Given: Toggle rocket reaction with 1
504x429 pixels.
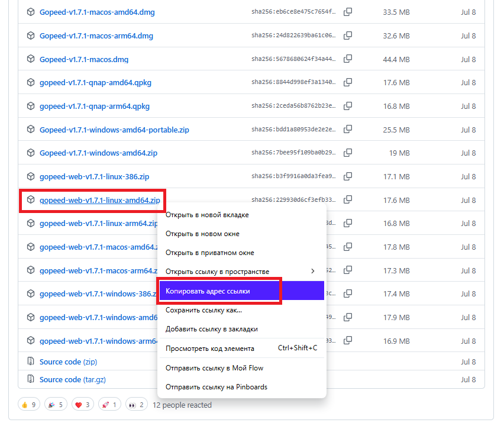Looking at the screenshot, I should 109,405.
